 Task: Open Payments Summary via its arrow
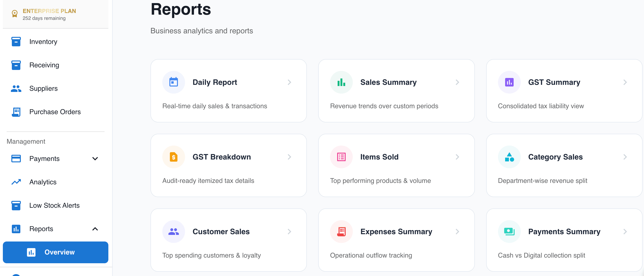coord(625,232)
